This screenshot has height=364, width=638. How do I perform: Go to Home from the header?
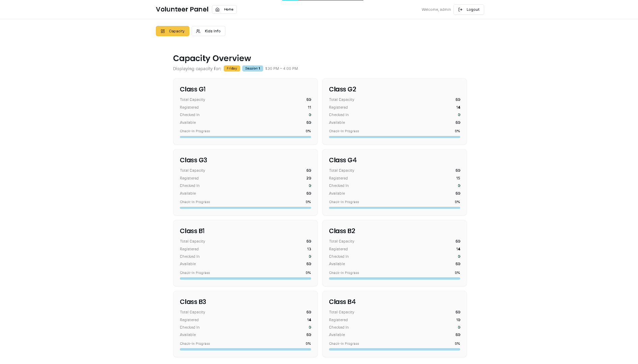coord(224,9)
